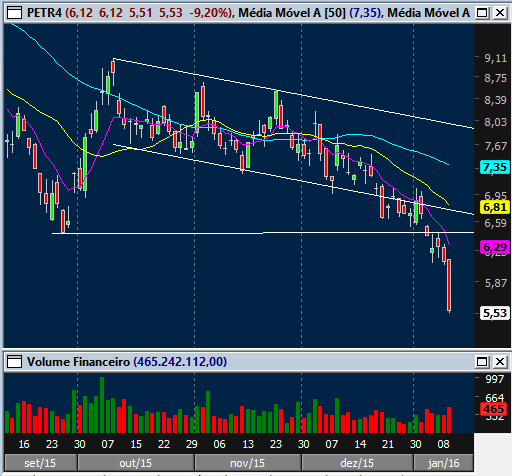
Task: Click the 7,67 price axis label
Action: coord(495,146)
